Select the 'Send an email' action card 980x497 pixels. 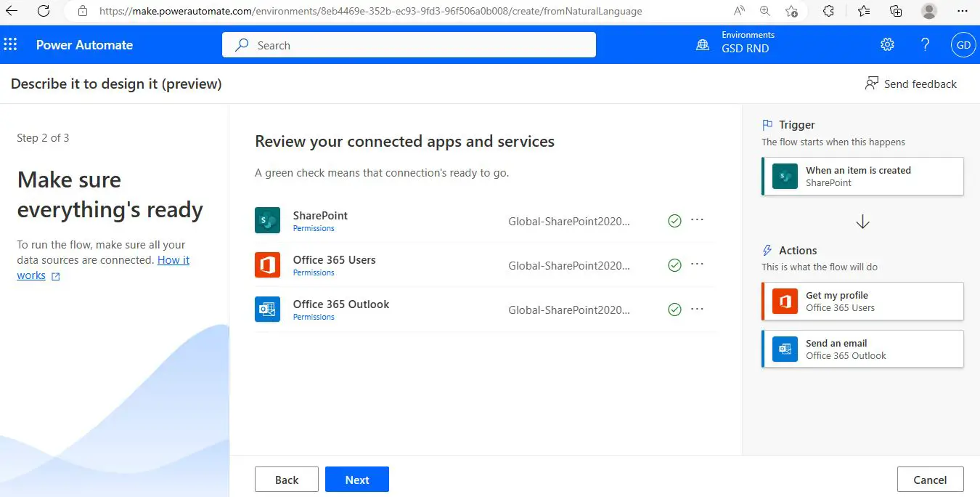862,349
